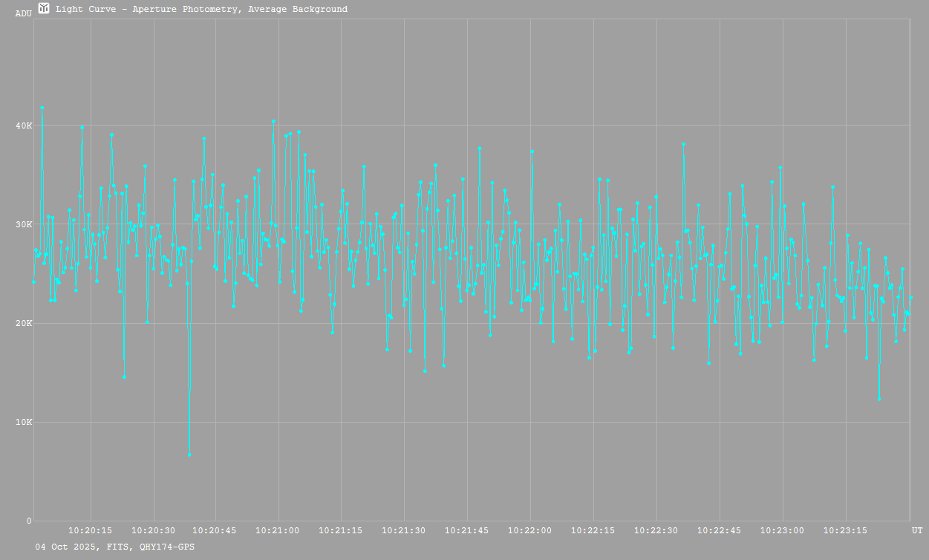929x560 pixels.
Task: Click the 0 label at axis origin
Action: pyautogui.click(x=29, y=521)
